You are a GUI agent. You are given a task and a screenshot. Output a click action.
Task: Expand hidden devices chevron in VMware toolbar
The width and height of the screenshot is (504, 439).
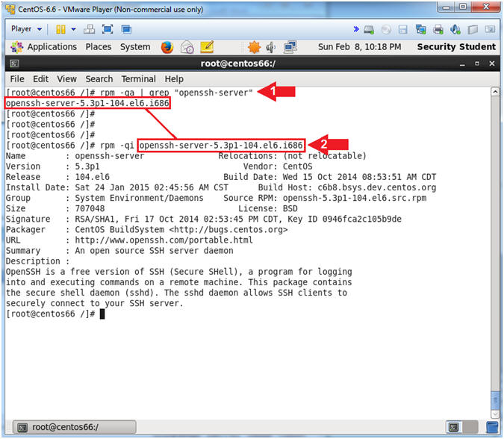356,29
